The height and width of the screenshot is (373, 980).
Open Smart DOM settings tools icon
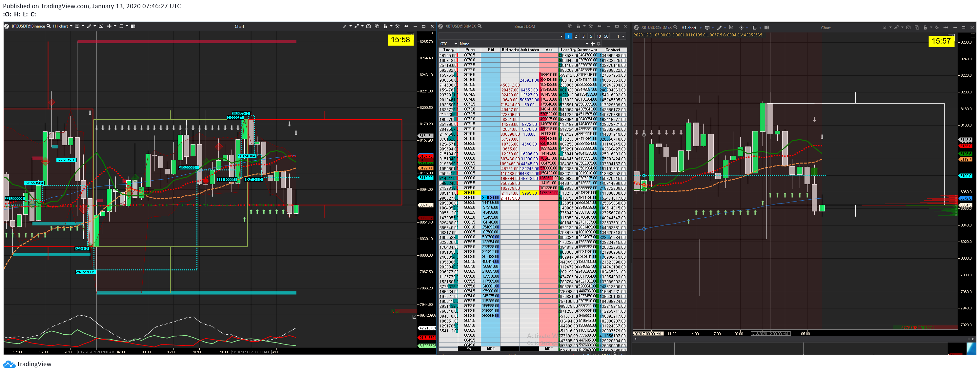[591, 26]
